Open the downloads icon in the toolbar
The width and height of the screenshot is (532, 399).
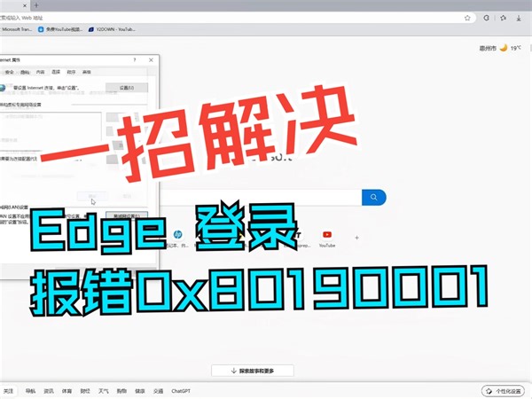[519, 18]
